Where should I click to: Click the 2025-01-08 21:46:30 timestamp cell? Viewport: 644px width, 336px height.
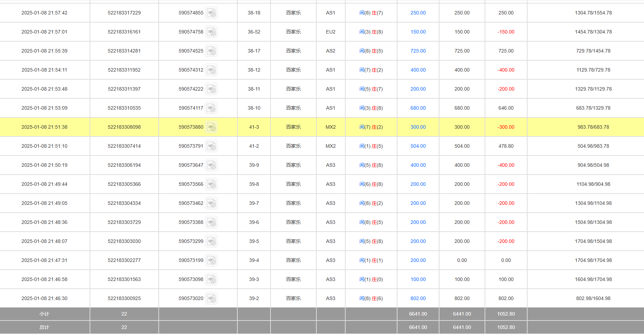click(44, 298)
